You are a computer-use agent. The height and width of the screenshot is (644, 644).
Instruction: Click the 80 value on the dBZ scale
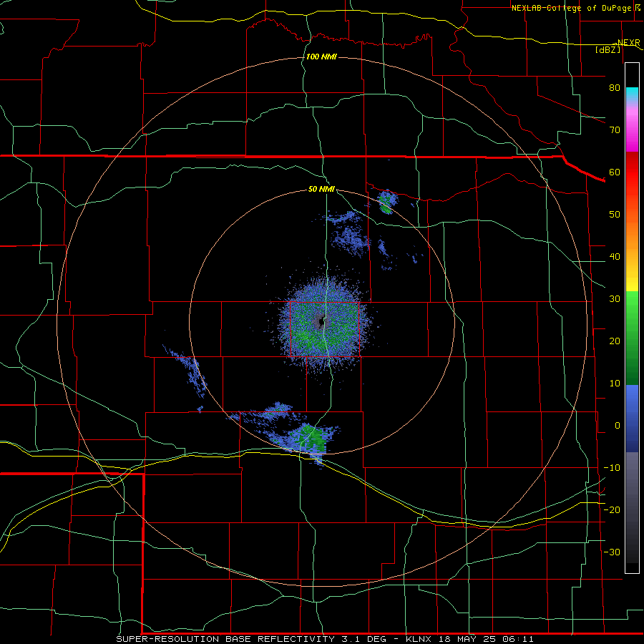click(615, 87)
